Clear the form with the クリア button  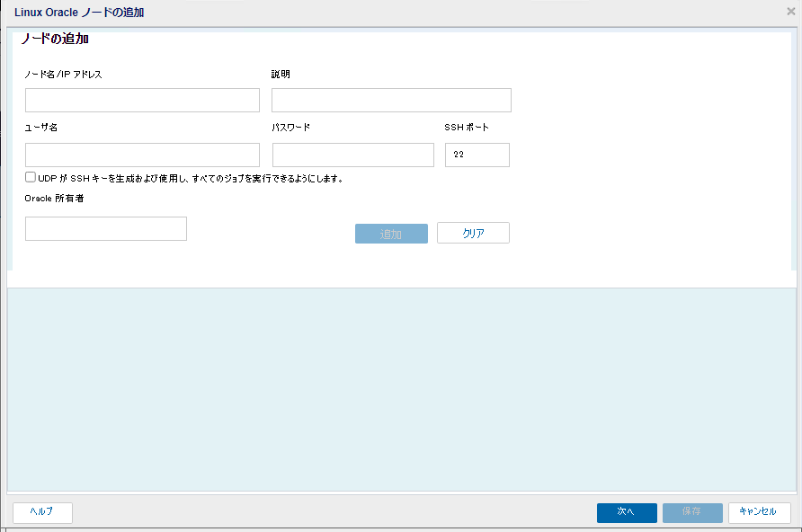coord(473,233)
